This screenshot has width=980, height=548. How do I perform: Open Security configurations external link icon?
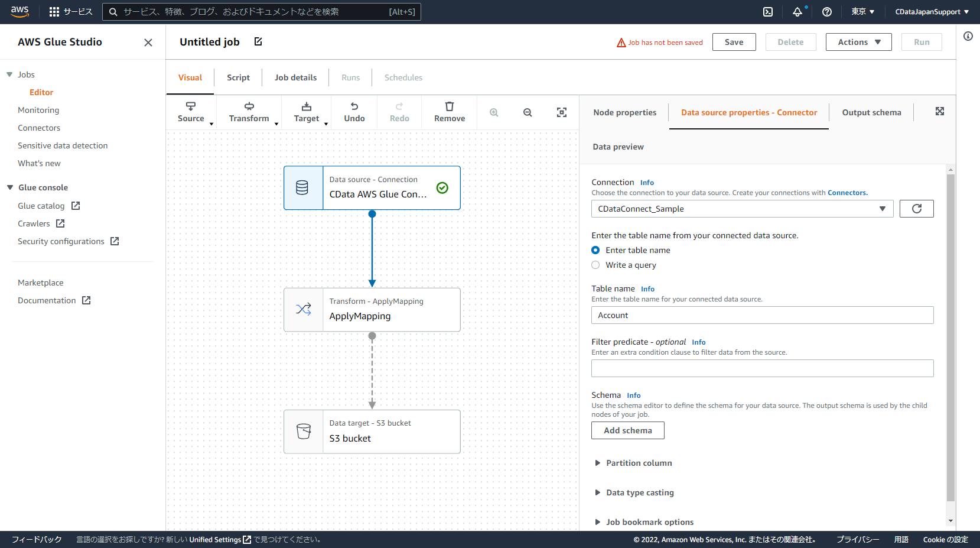tap(115, 241)
